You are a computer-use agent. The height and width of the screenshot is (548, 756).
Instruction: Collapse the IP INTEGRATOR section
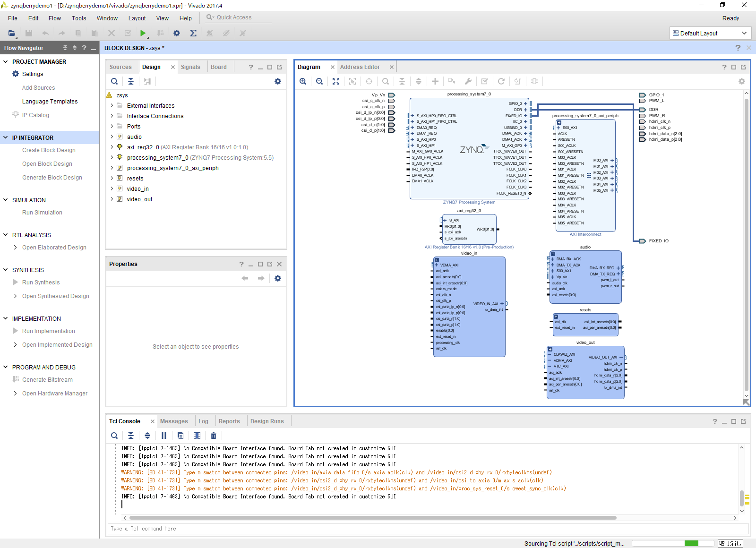coord(6,138)
